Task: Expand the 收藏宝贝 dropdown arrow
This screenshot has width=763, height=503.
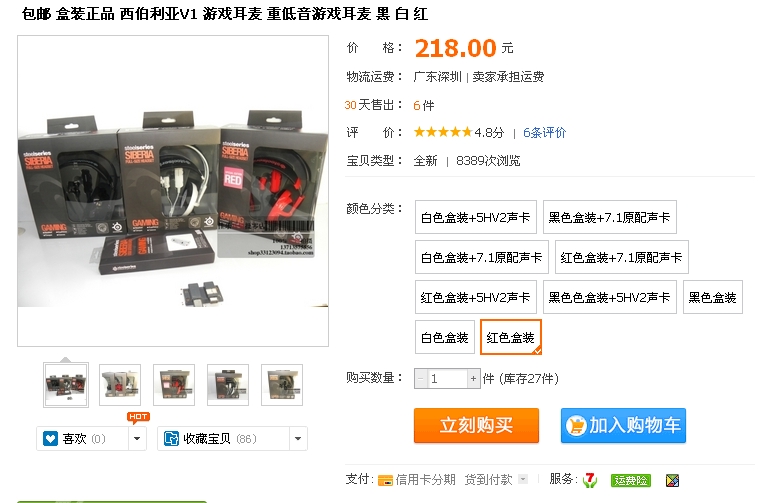Action: tap(298, 438)
